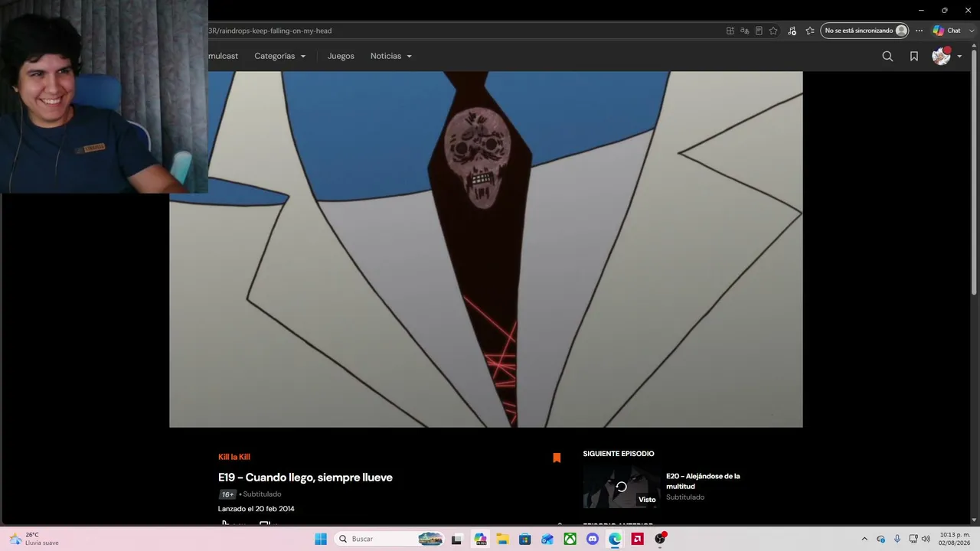Open immersive reader icon in address bar
Screen dimensions: 980x551
[759, 31]
